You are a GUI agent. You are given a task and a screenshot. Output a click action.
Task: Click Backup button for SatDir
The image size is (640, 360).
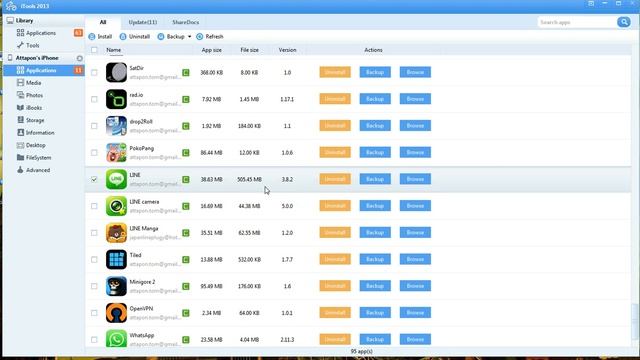[375, 73]
